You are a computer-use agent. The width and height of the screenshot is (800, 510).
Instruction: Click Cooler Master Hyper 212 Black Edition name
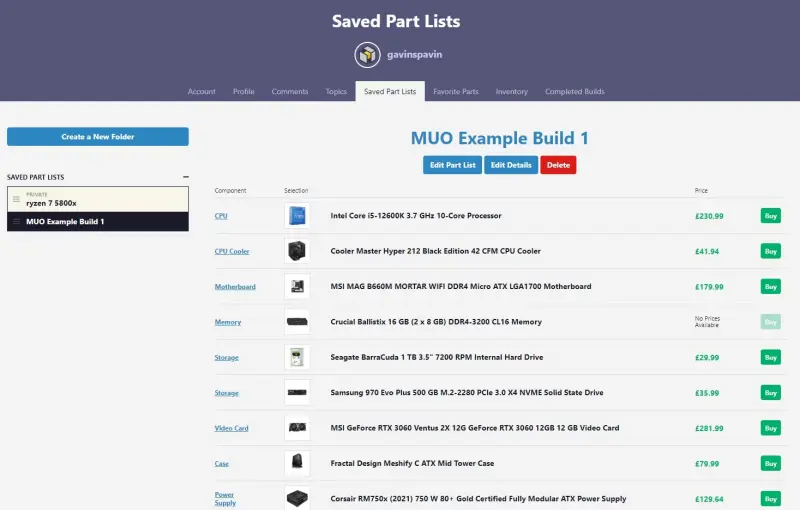point(435,251)
